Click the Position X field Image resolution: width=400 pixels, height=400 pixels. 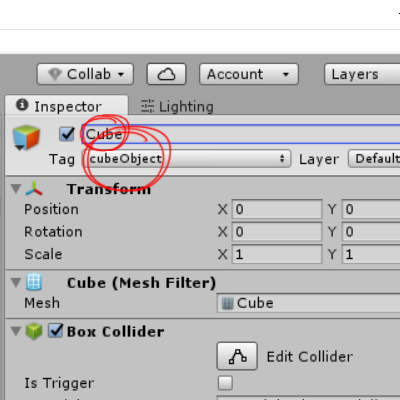(277, 209)
